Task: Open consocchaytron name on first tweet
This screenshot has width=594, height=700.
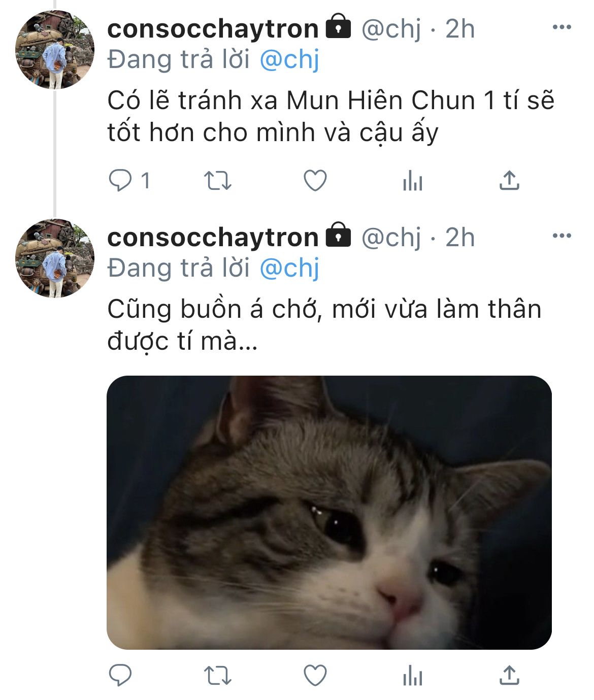Action: (x=213, y=28)
